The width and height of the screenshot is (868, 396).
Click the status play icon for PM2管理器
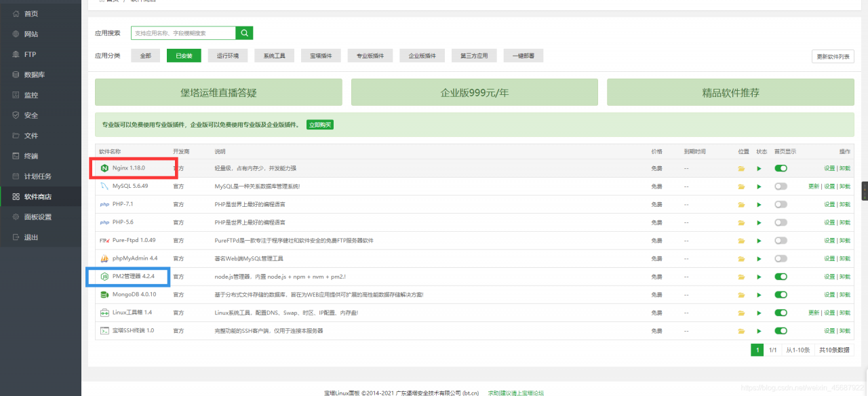coord(759,277)
